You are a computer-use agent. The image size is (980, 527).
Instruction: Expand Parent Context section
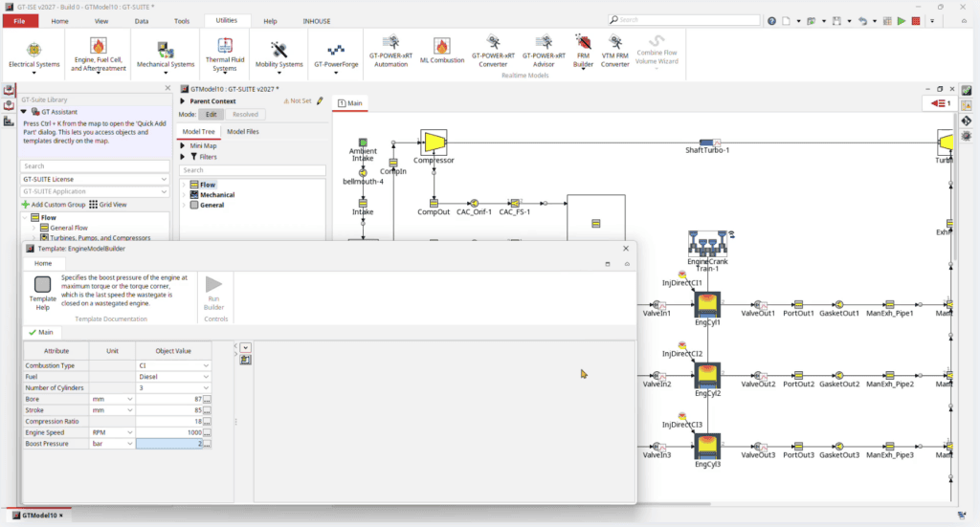pos(183,101)
